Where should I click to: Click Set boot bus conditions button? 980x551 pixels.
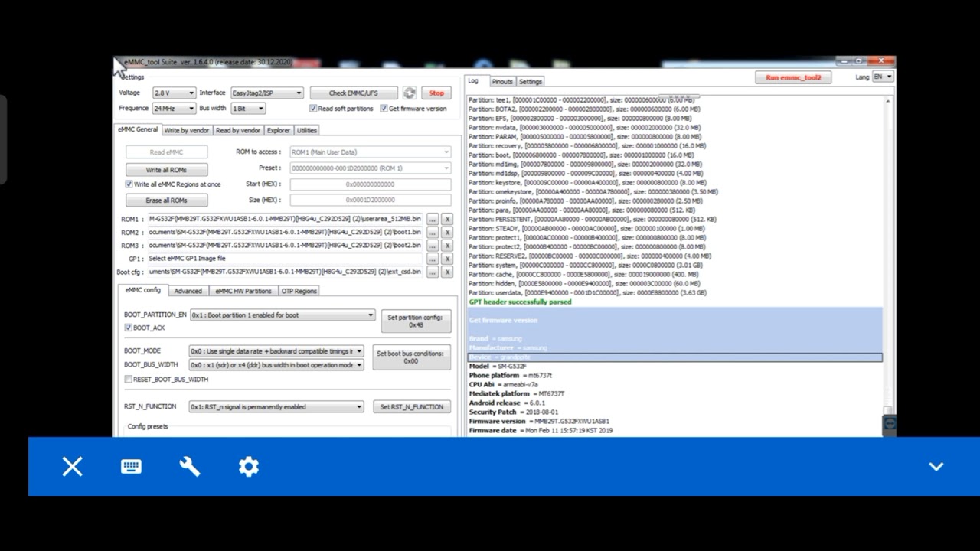(410, 357)
